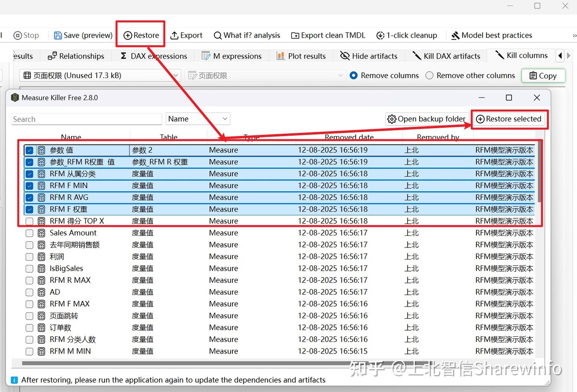Click inside the Search field
The width and height of the screenshot is (577, 392).
point(86,119)
